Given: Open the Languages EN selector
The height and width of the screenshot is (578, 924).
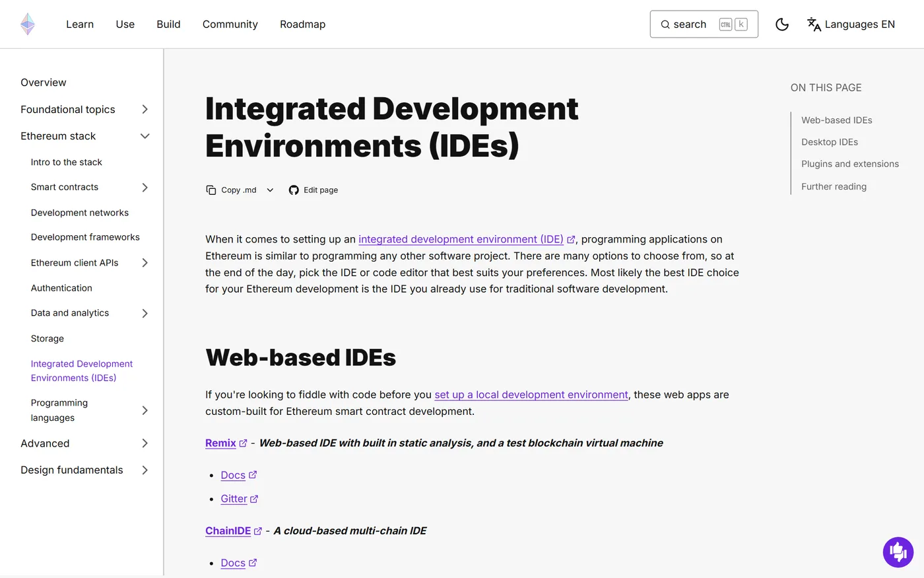Looking at the screenshot, I should (x=851, y=24).
